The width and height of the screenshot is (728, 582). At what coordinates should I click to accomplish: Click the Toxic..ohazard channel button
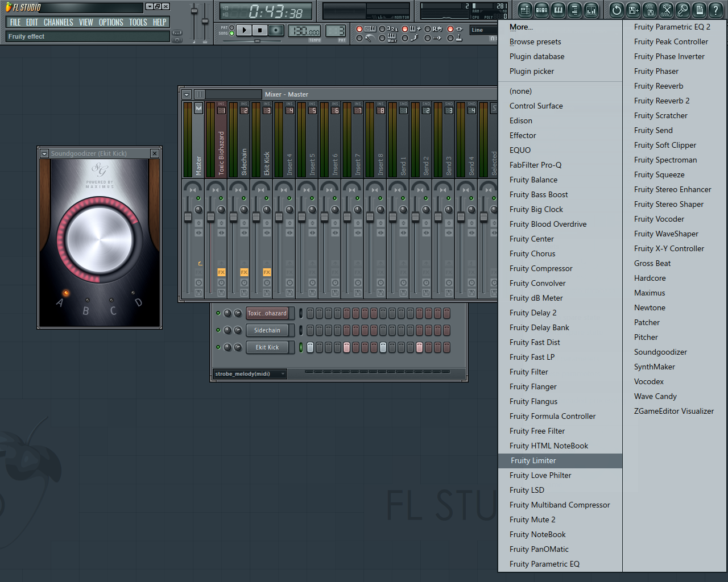267,313
